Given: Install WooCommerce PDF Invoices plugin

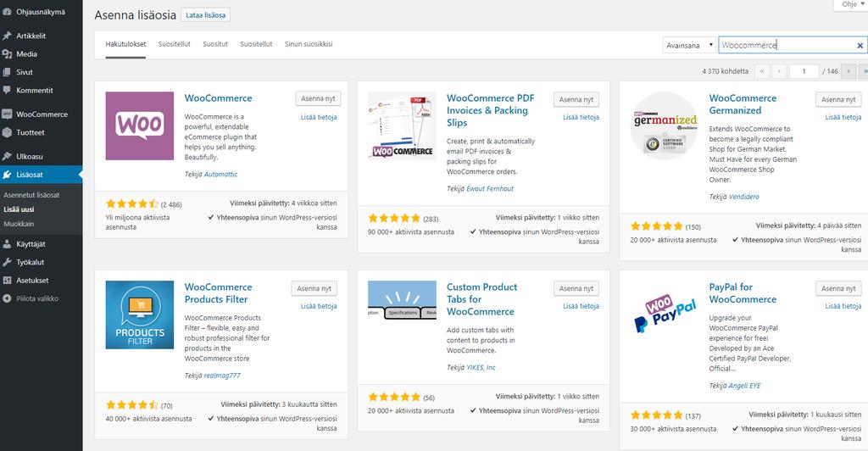Looking at the screenshot, I should click(576, 99).
